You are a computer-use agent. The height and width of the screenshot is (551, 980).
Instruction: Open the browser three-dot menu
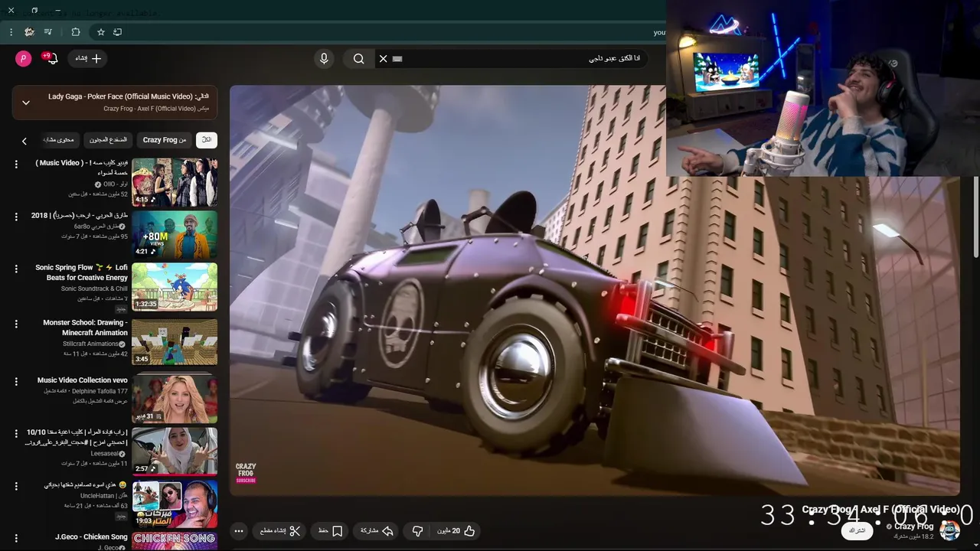tap(11, 32)
